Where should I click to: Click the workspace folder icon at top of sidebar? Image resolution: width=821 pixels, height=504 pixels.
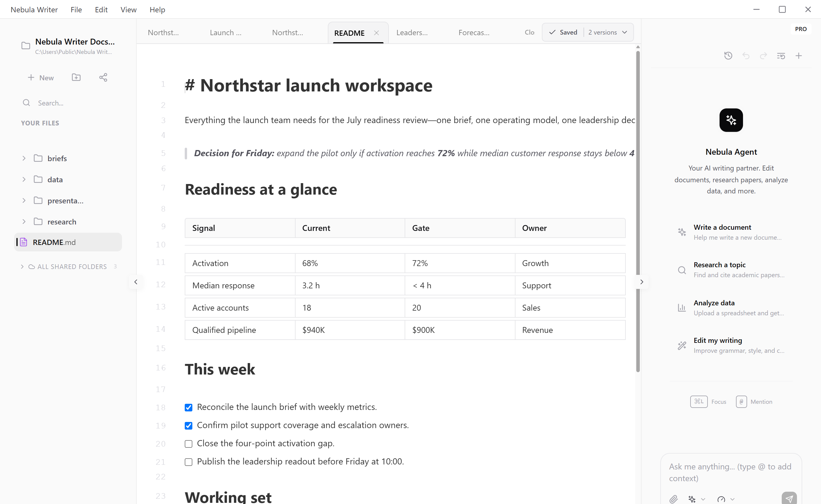[26, 46]
